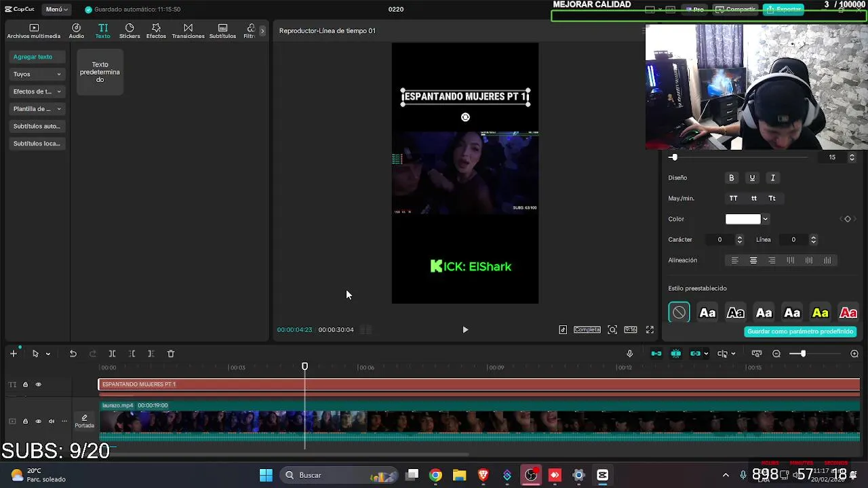
Task: Click the Completa quality button
Action: (587, 330)
